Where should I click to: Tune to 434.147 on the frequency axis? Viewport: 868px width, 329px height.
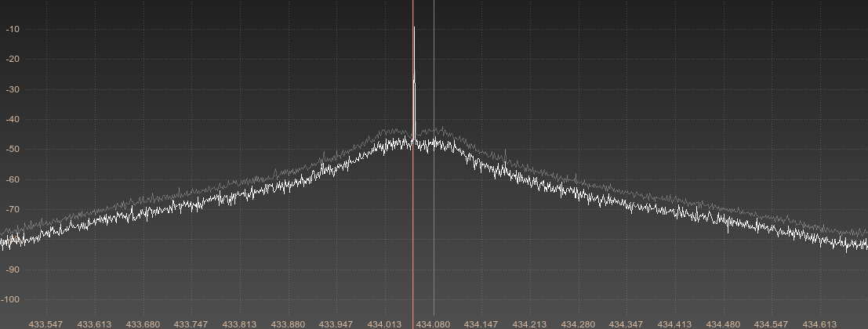(481, 324)
